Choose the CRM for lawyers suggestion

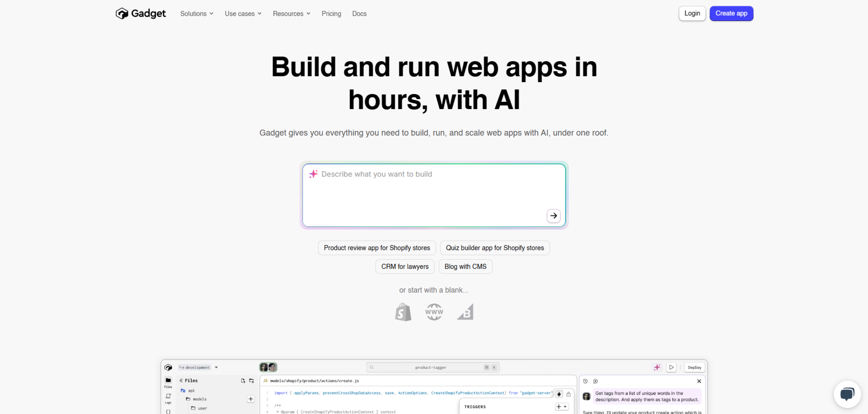(405, 266)
